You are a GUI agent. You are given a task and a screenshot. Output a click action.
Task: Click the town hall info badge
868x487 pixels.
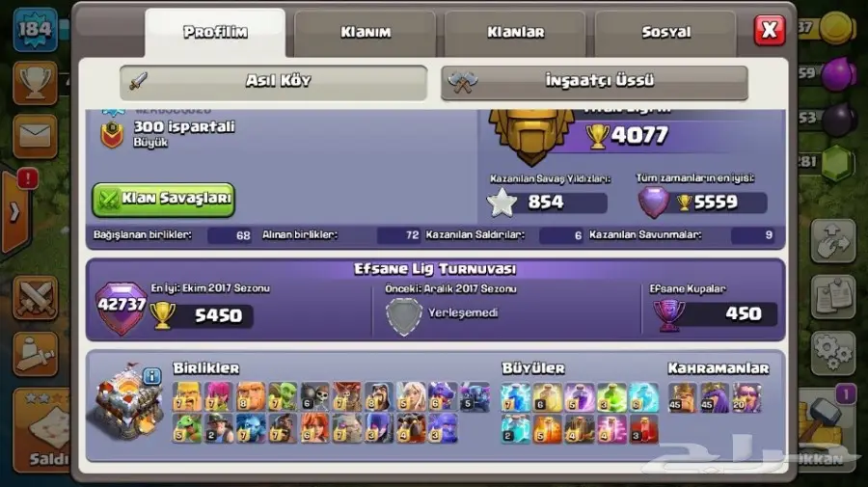[151, 376]
